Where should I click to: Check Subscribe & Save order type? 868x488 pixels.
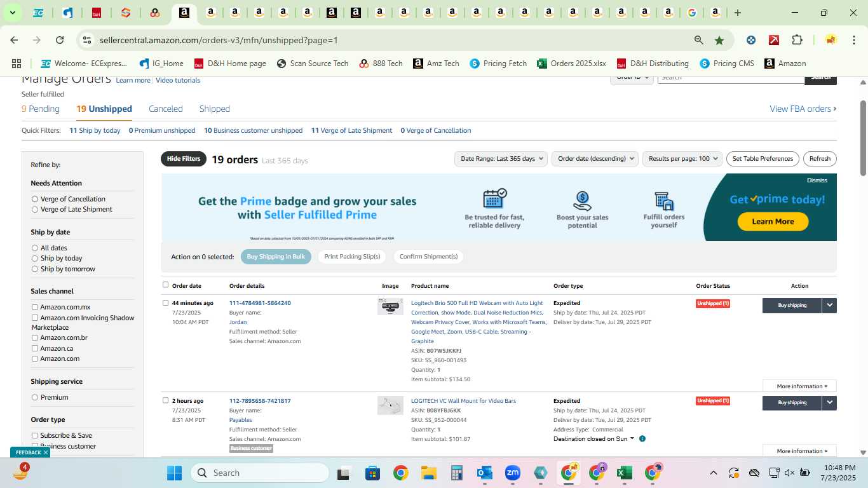click(35, 435)
